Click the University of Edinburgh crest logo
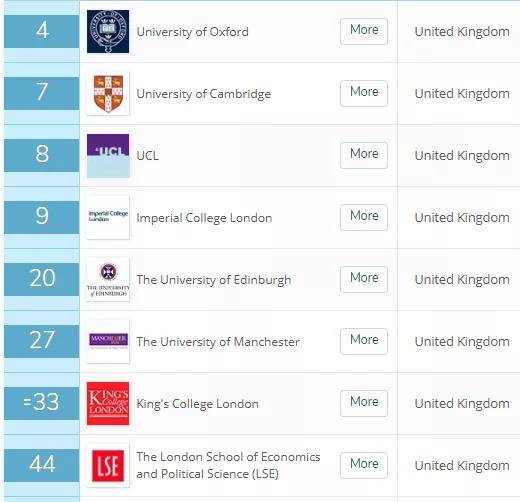This screenshot has height=502, width=520. coord(108,280)
